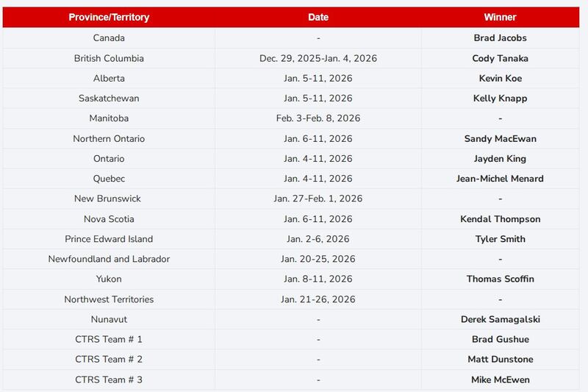588x392 pixels.
Task: Open Jayden King winner entry
Action: 500,158
